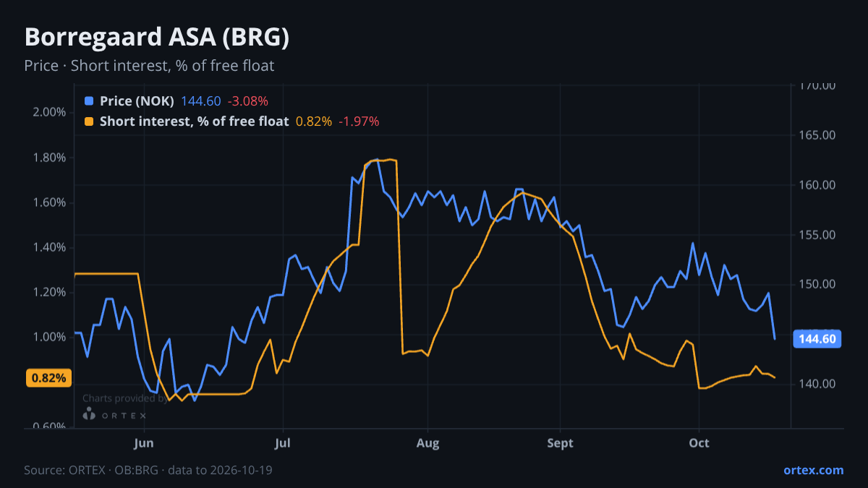Click the Jun month label on x-axis

(x=144, y=442)
